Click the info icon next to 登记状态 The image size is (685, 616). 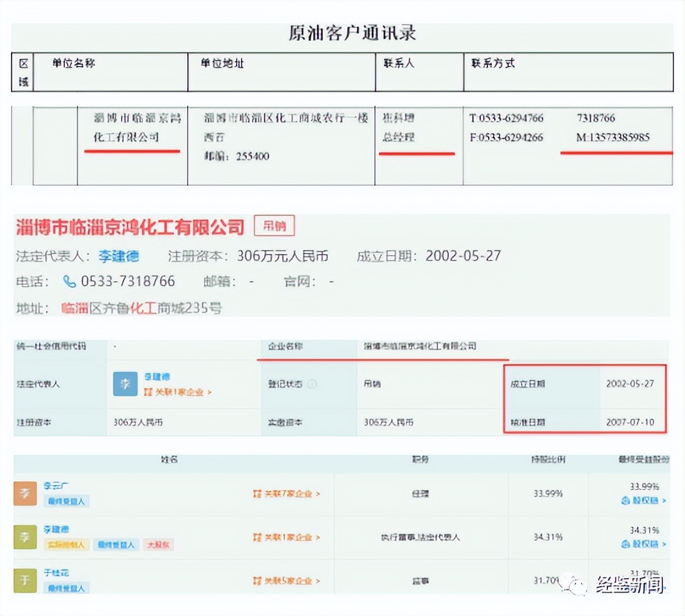[312, 384]
